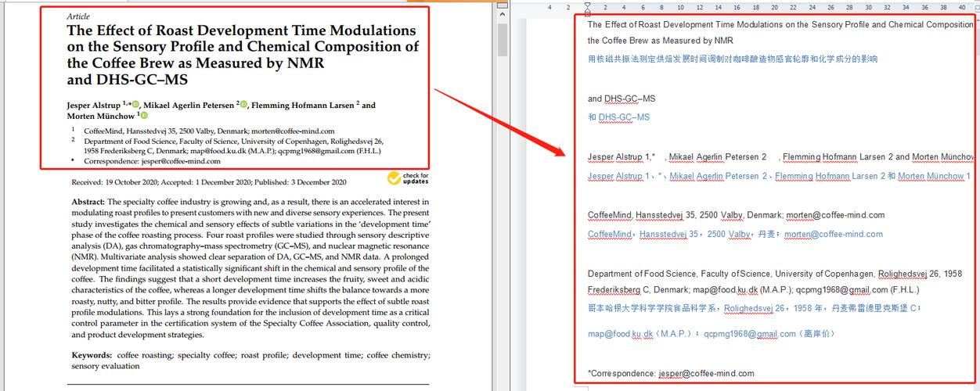Click ORCID icon next to Morten Münchow

(x=143, y=116)
